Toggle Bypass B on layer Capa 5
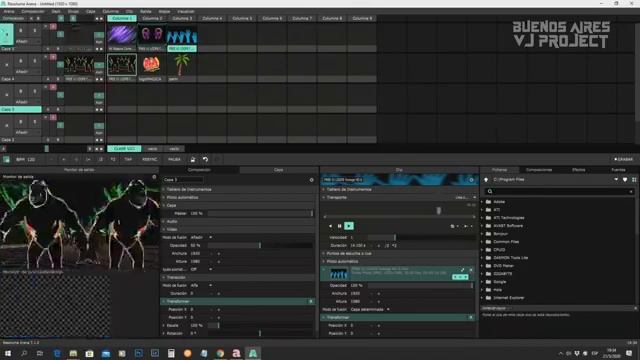 pos(21,30)
